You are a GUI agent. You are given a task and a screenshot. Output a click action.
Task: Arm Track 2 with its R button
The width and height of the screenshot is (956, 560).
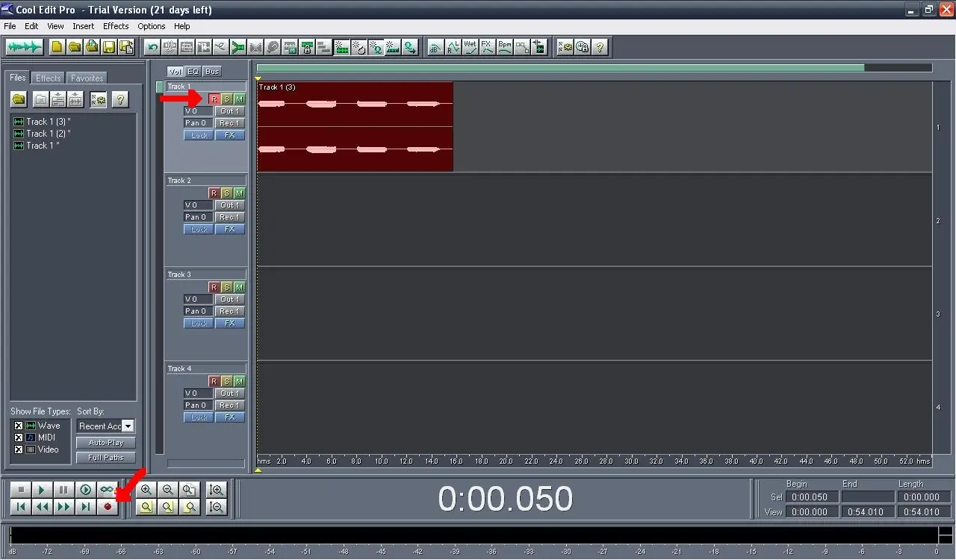point(214,193)
